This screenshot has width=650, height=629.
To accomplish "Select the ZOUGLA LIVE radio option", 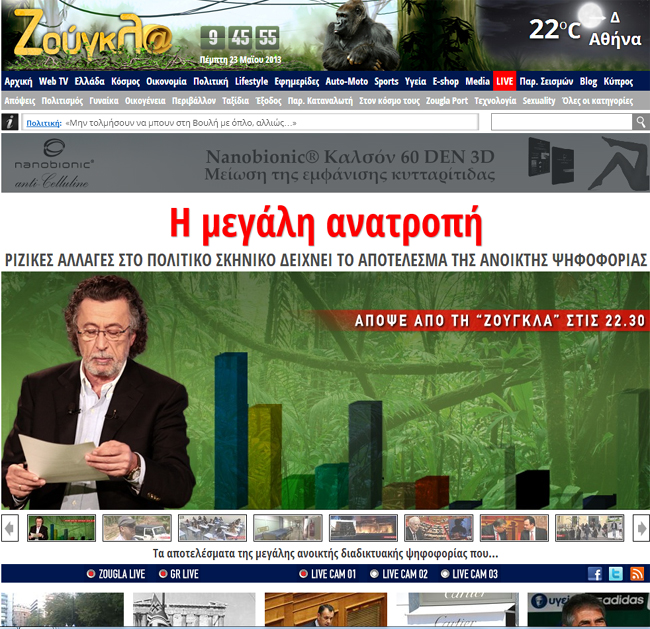I will 91,574.
